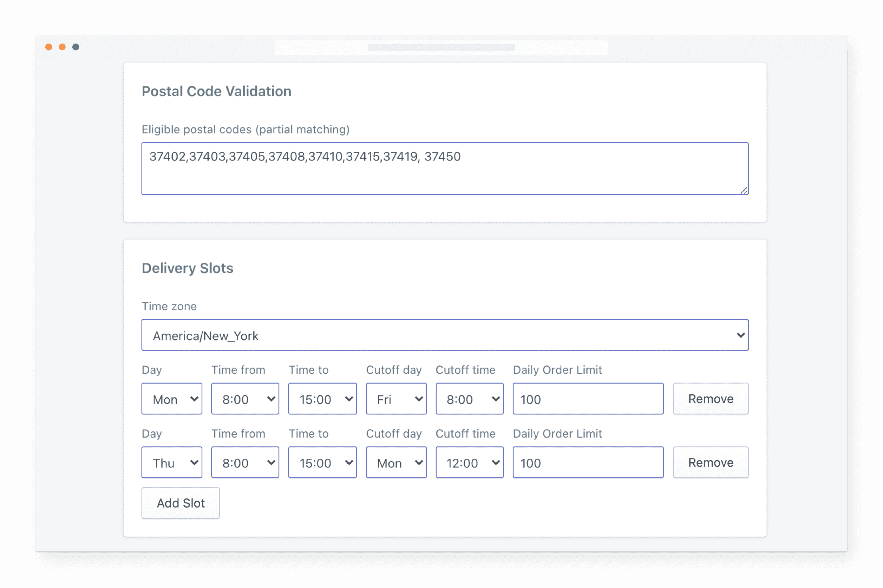The height and width of the screenshot is (588, 883).
Task: Open second row Time from 8:00 dropdown
Action: coord(245,462)
